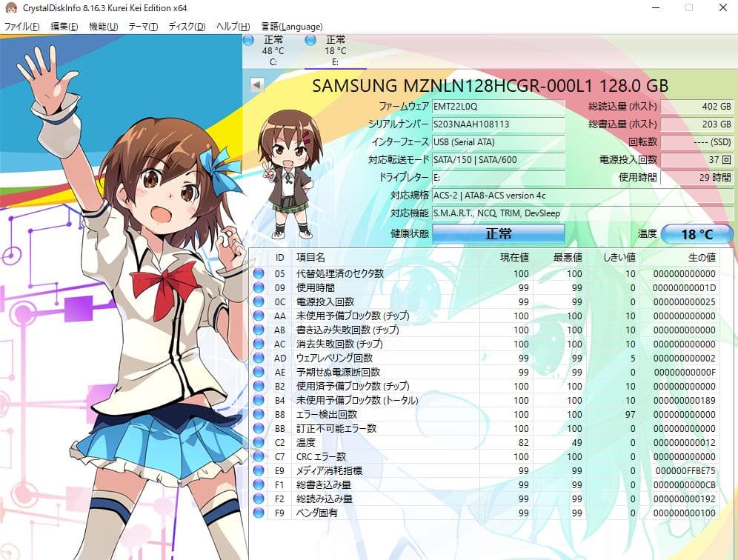This screenshot has height=560, width=738.
Task: Click the features field S.M.A.R.T., NCQ, TRIM, DevSleep
Action: click(582, 213)
